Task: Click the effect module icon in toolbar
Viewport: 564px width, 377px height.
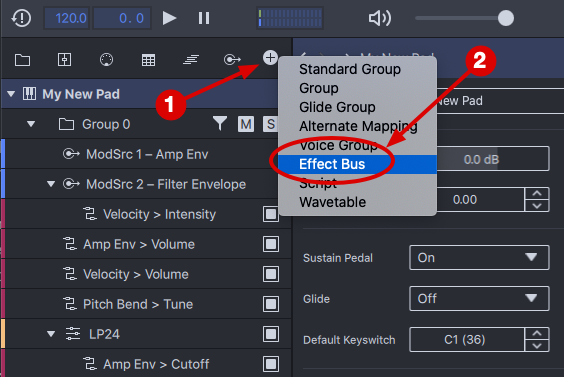Action: [64, 59]
